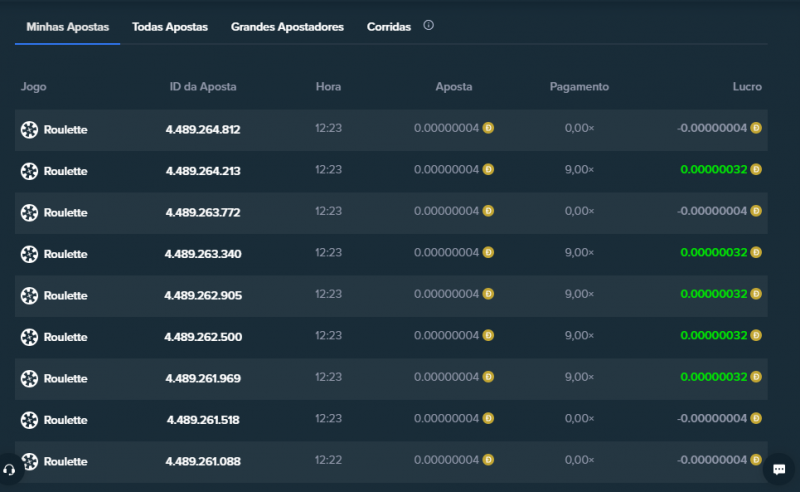
Task: Click the Lucro coin icon in row 4.489.261.518
Action: 756,418
